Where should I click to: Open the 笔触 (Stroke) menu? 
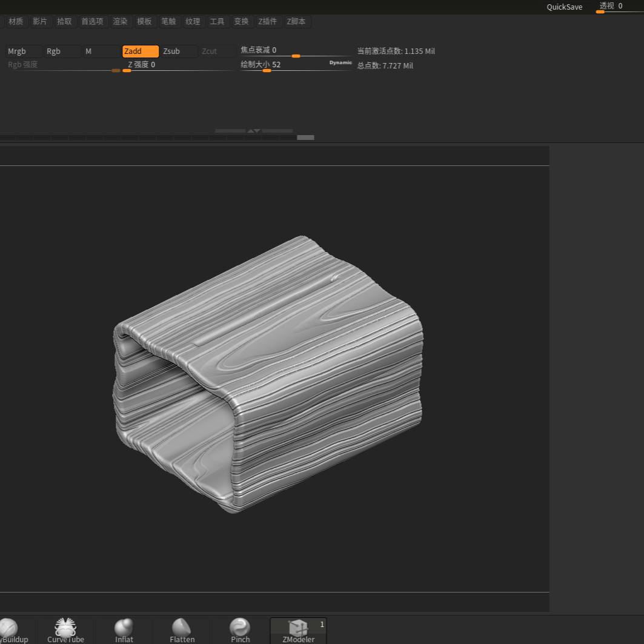(x=168, y=21)
